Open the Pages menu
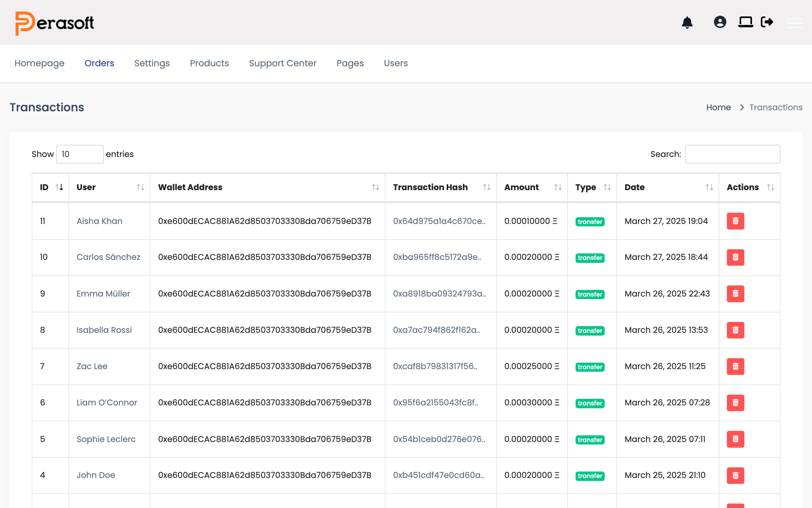 click(350, 63)
